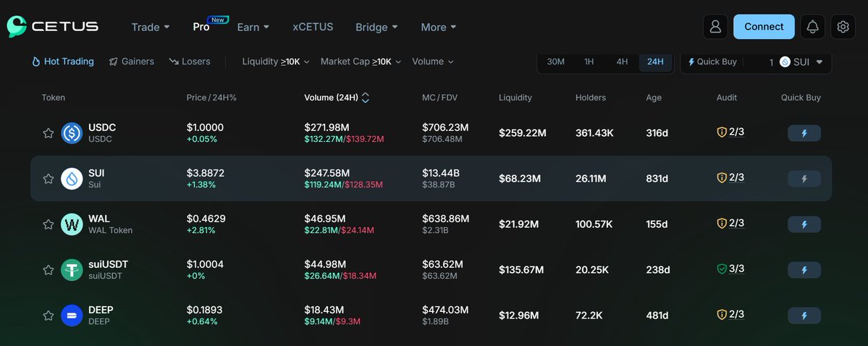The width and height of the screenshot is (868, 346).
Task: Expand the More menu
Action: (x=439, y=27)
